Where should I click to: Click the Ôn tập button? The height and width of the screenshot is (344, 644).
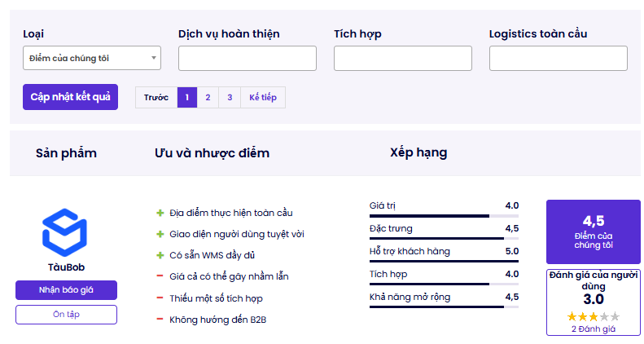pos(66,315)
